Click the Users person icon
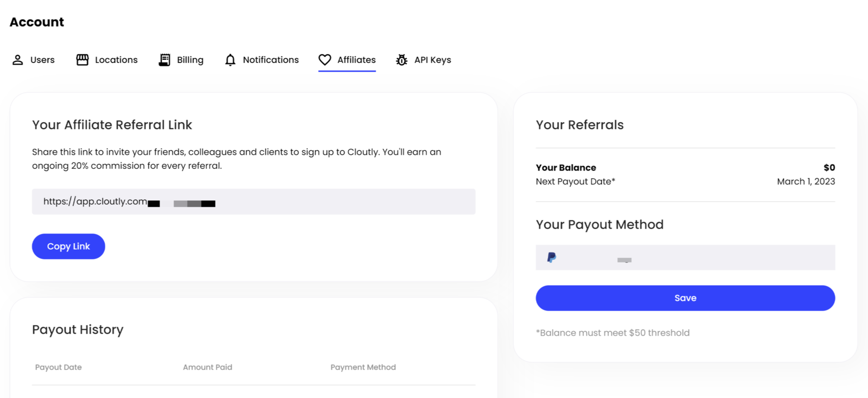The height and width of the screenshot is (398, 868). pos(18,60)
